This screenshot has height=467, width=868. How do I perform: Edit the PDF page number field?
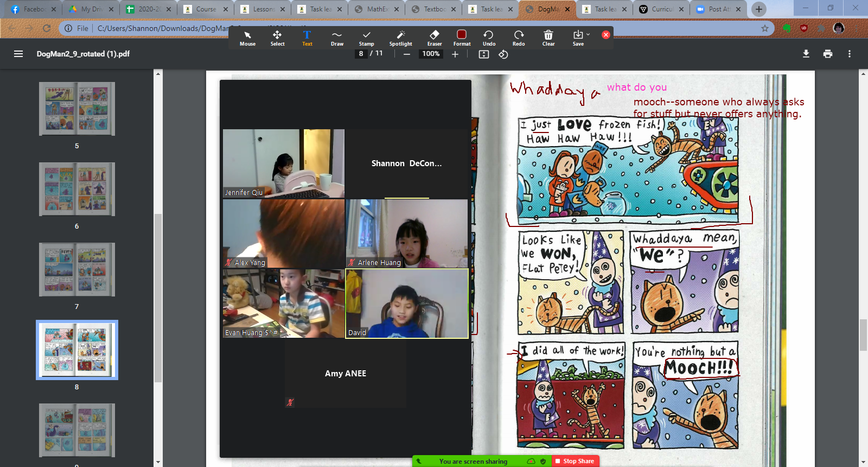(x=361, y=53)
